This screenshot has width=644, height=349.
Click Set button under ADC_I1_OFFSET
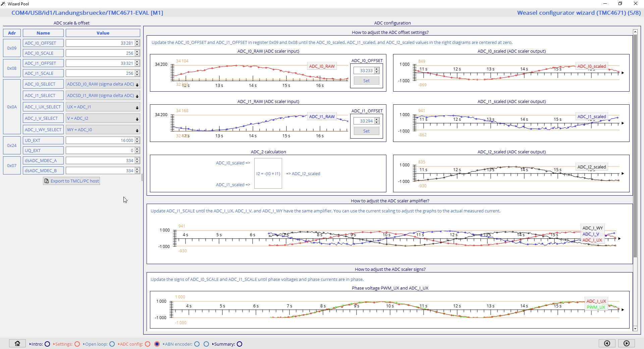tap(366, 131)
